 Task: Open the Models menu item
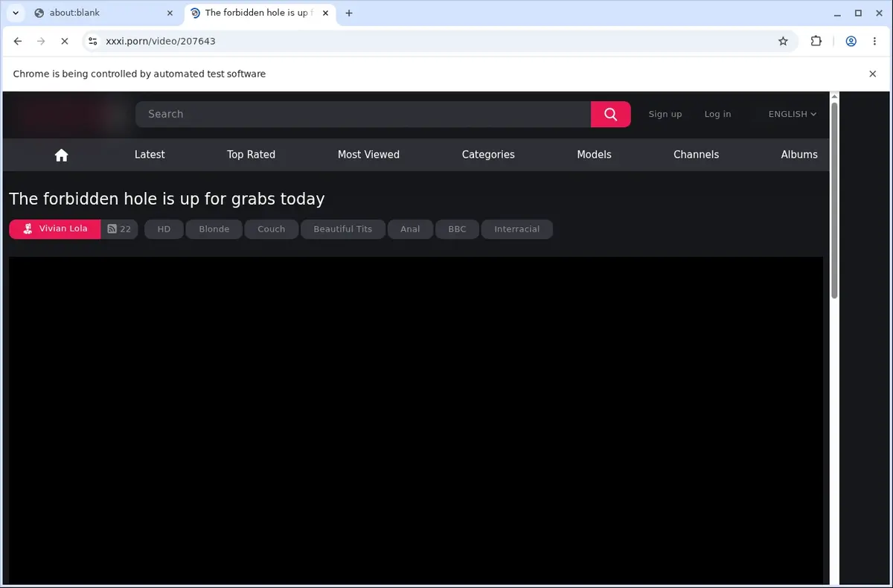(x=594, y=155)
